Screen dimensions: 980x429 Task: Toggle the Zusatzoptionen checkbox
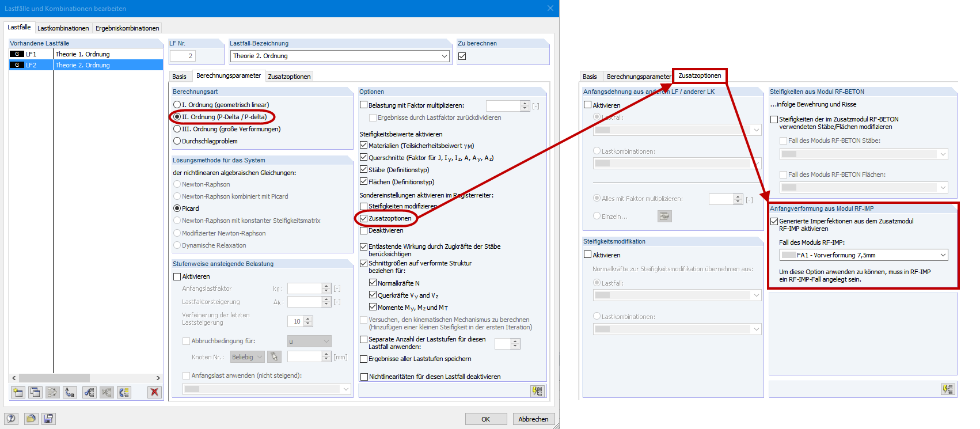pos(363,218)
